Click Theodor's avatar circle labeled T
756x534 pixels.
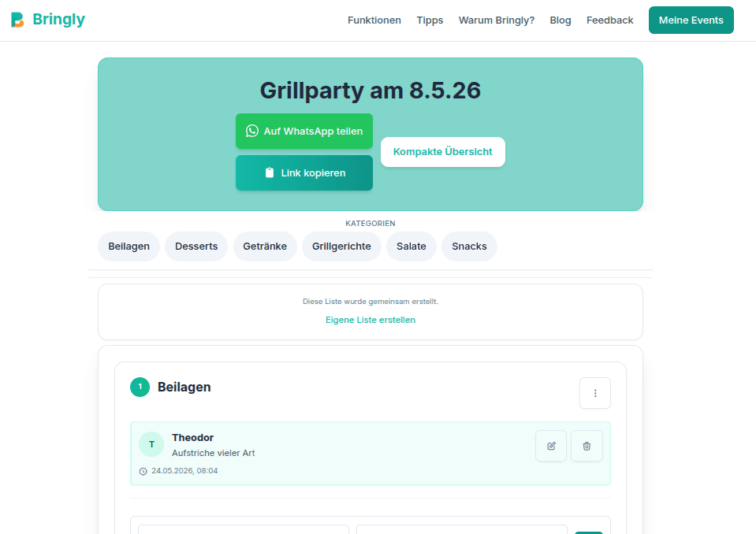(151, 444)
